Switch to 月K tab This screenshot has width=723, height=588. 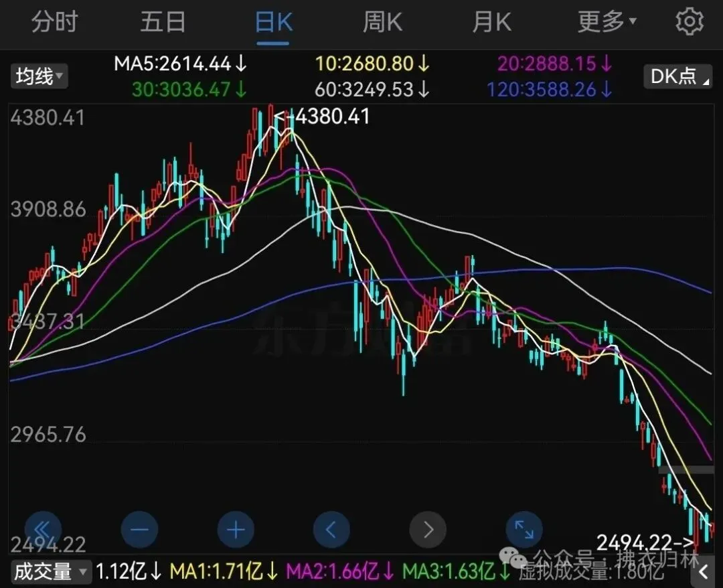(x=491, y=22)
